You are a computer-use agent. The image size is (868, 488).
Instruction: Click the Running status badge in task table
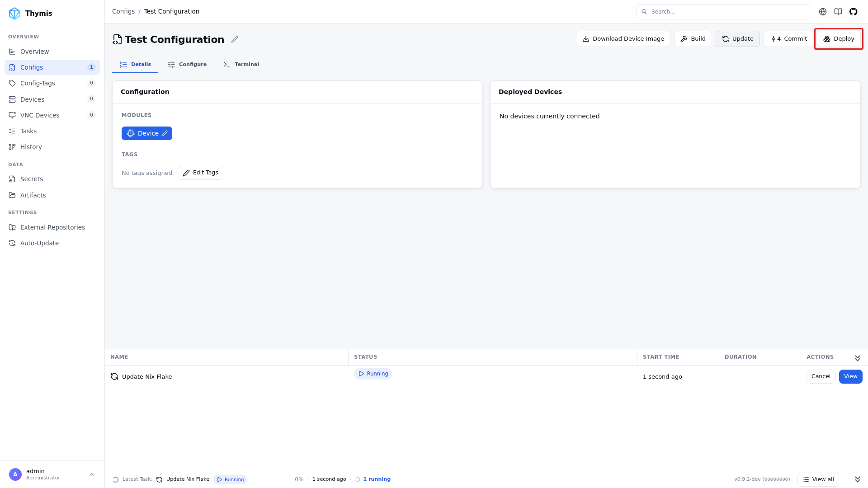(x=373, y=374)
